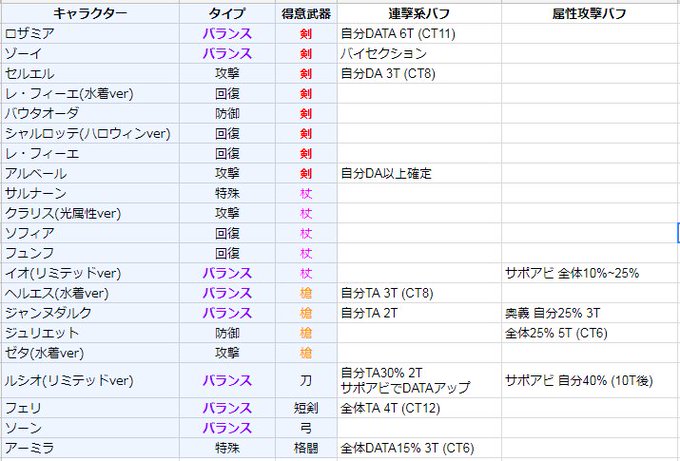Click the レ・フィーエ(水着ver) cell
680x461 pixels.
(x=90, y=93)
